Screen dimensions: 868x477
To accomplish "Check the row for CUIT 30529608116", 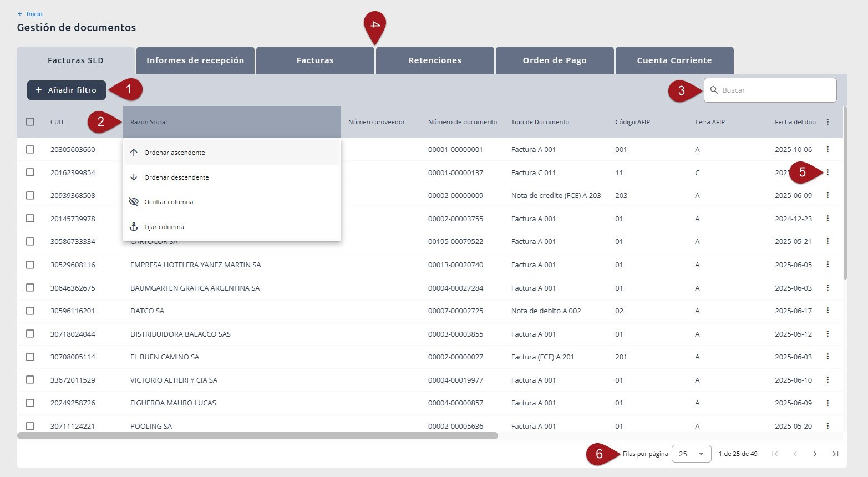I will tap(30, 265).
